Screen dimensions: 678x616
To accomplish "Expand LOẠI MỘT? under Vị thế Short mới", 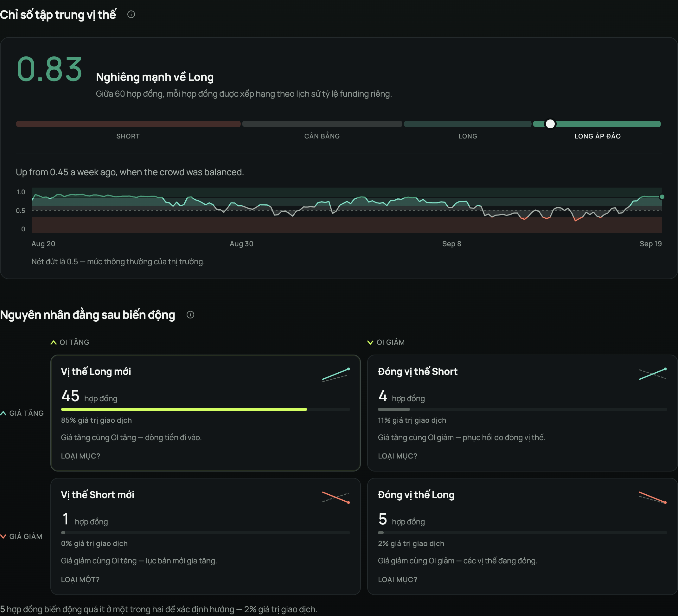I will tap(80, 579).
